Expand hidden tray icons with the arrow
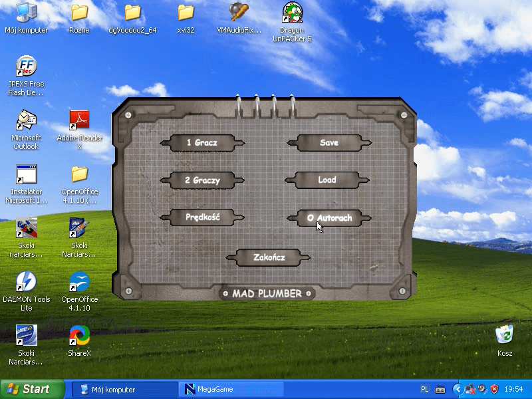 pos(458,389)
